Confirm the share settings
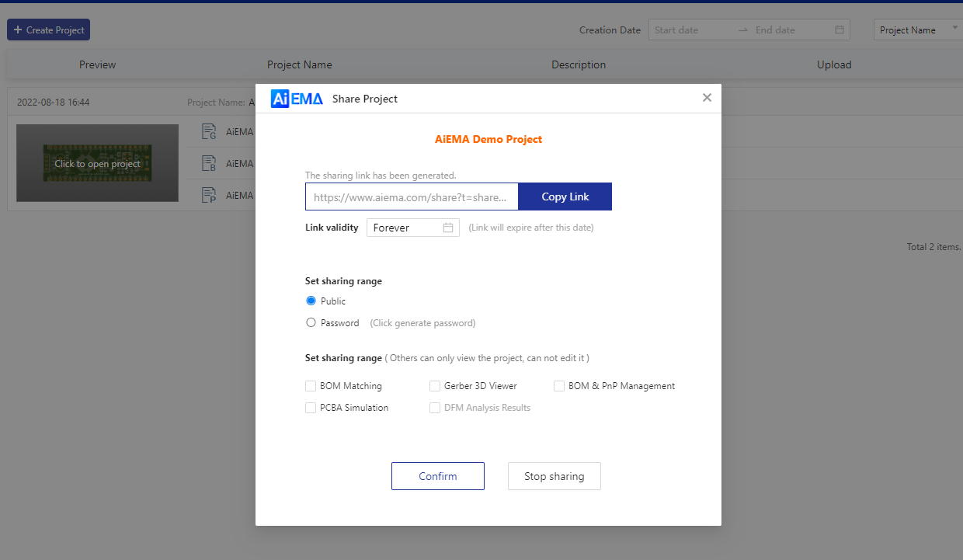This screenshot has height=560, width=963. point(438,476)
